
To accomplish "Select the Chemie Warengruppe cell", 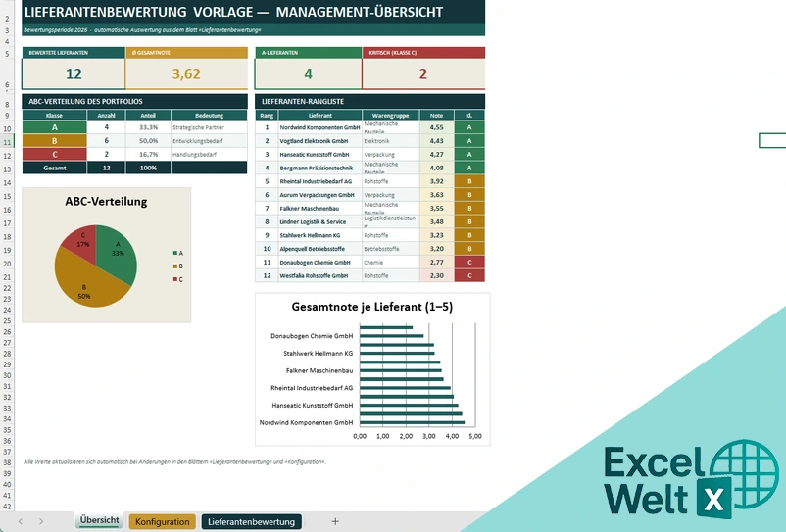I will click(x=390, y=262).
